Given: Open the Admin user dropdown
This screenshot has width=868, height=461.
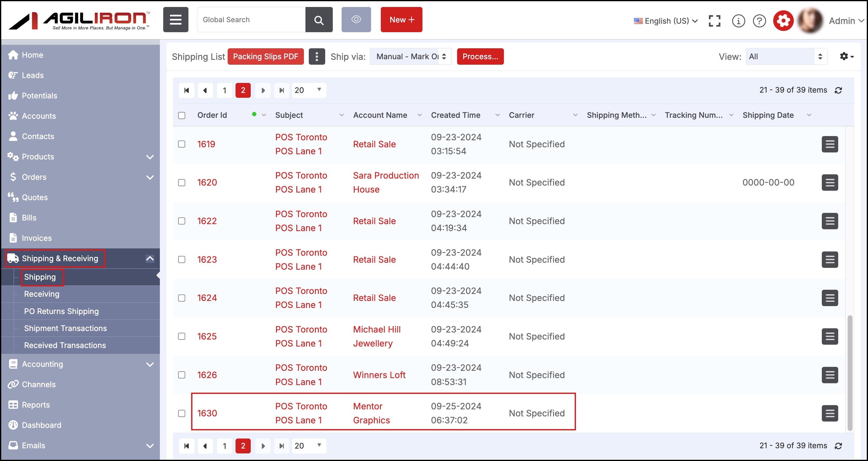Looking at the screenshot, I should click(846, 21).
